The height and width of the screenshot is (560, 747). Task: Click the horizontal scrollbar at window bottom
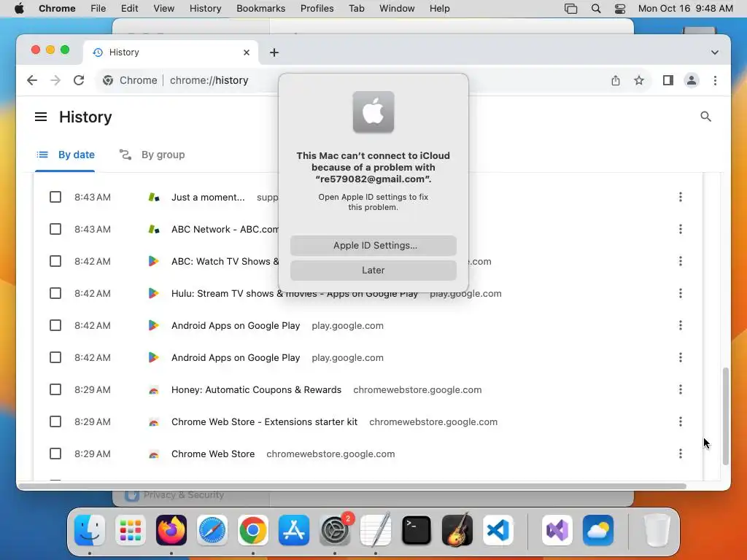pos(352,486)
